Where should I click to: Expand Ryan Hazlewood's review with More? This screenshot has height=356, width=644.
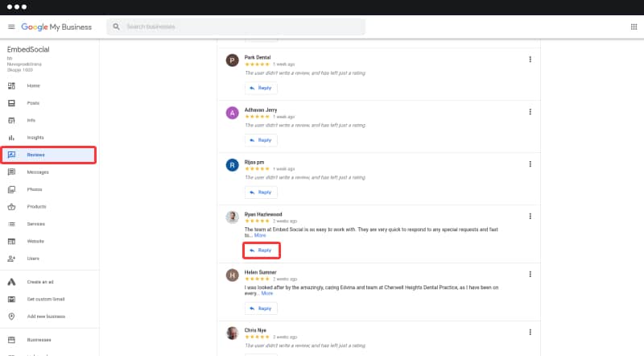click(260, 235)
